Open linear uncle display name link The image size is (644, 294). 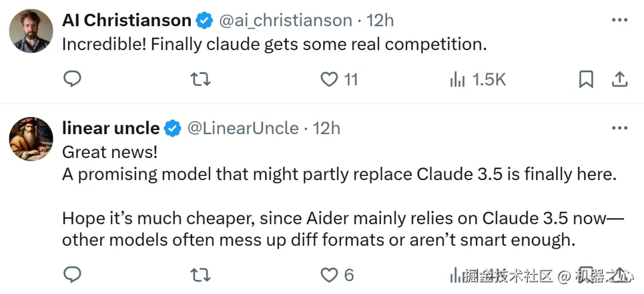point(111,129)
